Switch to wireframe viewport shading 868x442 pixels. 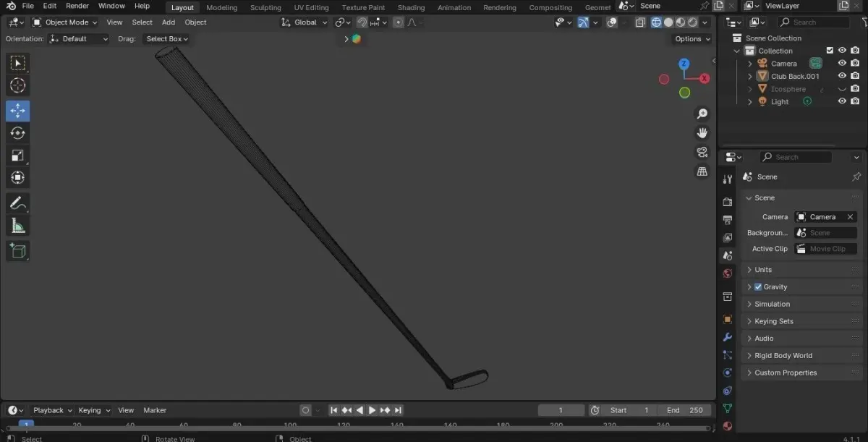tap(656, 22)
